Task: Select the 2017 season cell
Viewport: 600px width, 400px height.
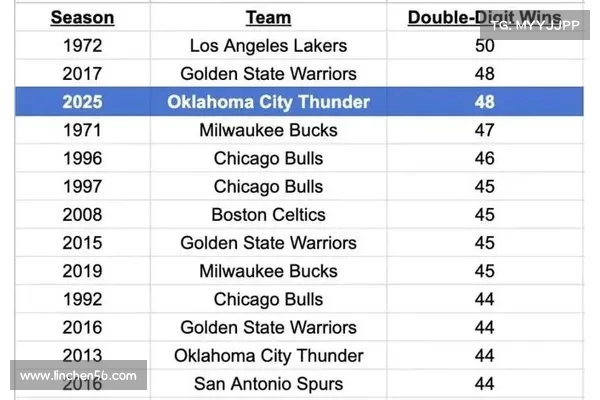Action: click(x=82, y=73)
